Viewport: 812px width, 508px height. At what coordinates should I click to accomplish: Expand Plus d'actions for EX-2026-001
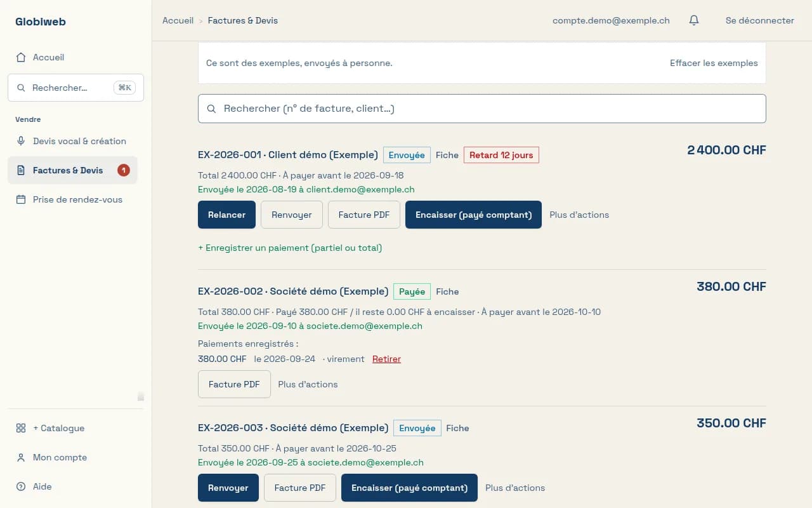pos(579,215)
